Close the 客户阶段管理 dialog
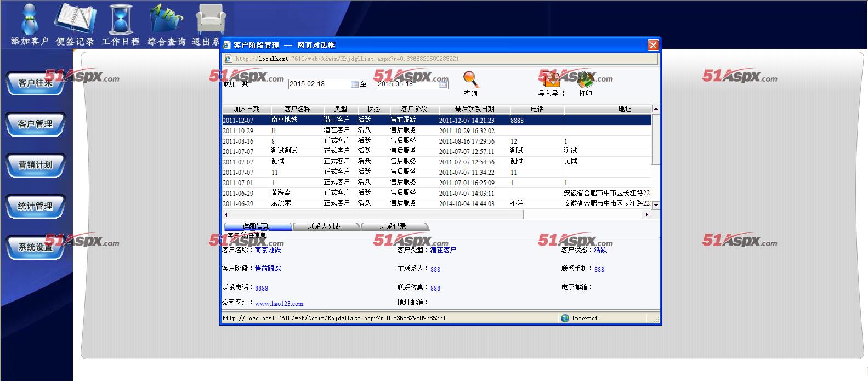 click(653, 45)
